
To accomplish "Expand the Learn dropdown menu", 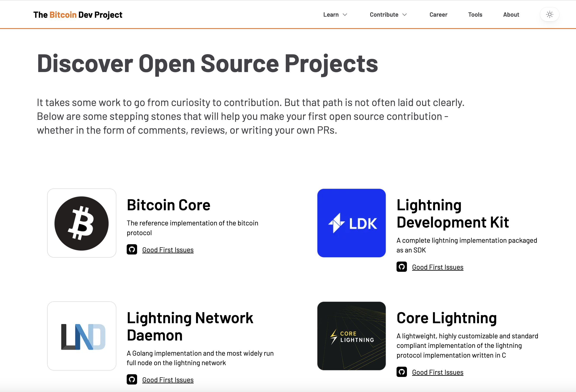I will (335, 15).
